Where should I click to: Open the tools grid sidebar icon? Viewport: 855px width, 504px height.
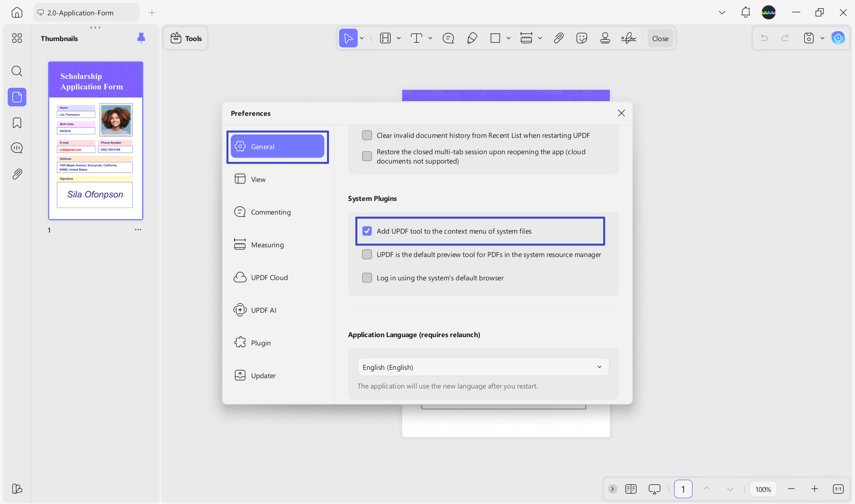coord(17,38)
